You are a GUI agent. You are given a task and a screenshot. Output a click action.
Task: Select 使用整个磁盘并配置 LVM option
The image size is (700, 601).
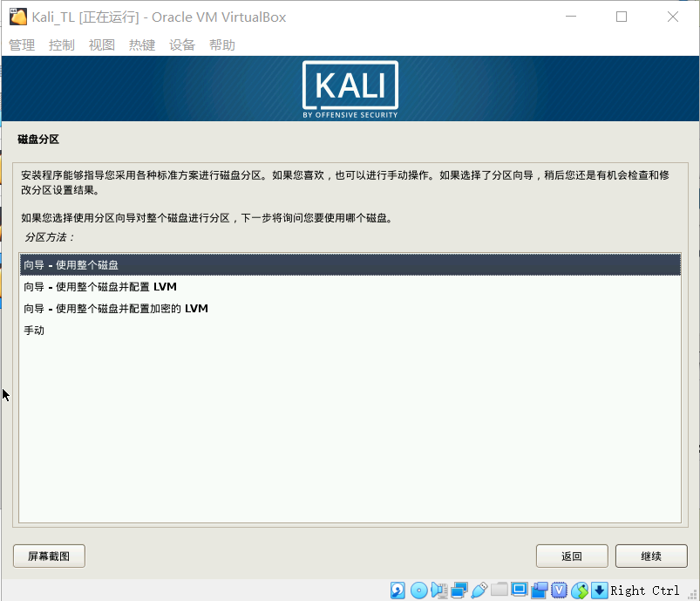point(350,286)
